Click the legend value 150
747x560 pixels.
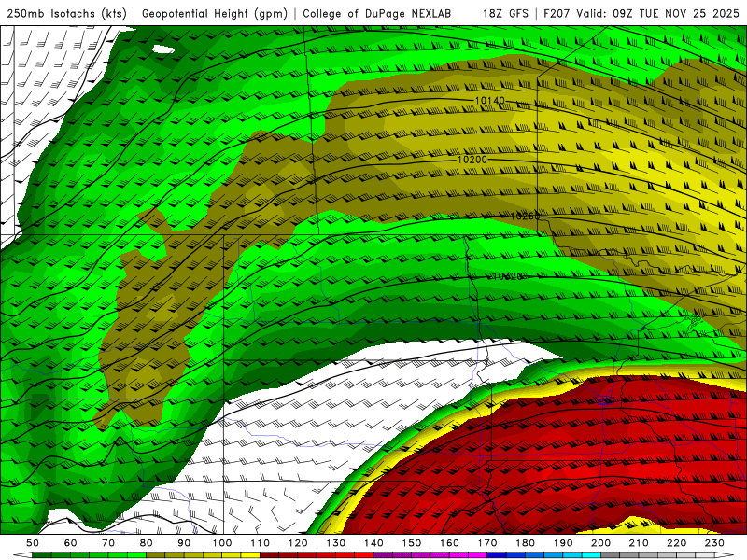(411, 543)
